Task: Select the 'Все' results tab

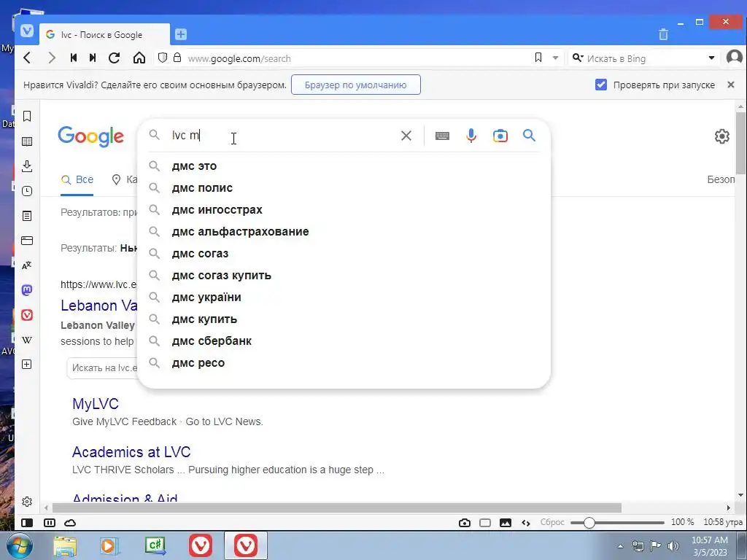Action: tap(77, 180)
